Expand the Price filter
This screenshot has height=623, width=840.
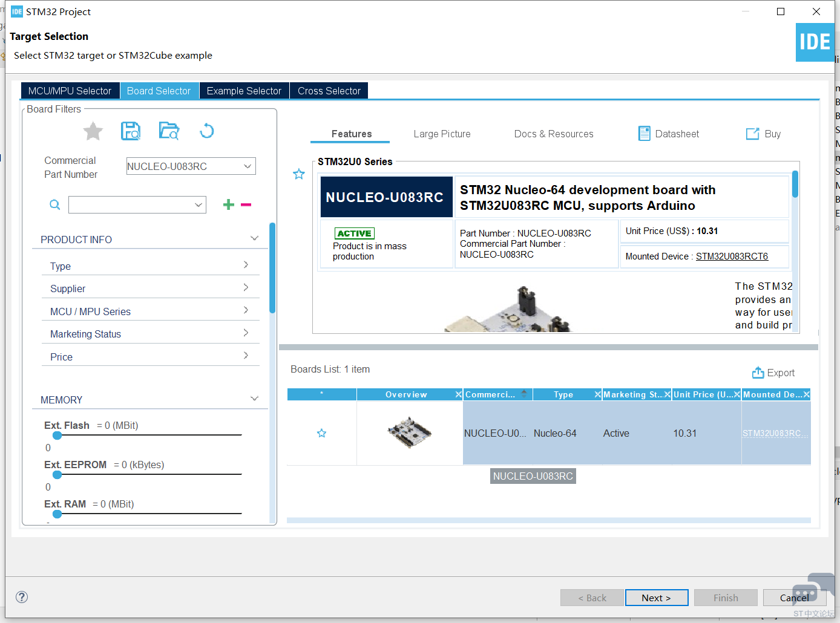(246, 355)
